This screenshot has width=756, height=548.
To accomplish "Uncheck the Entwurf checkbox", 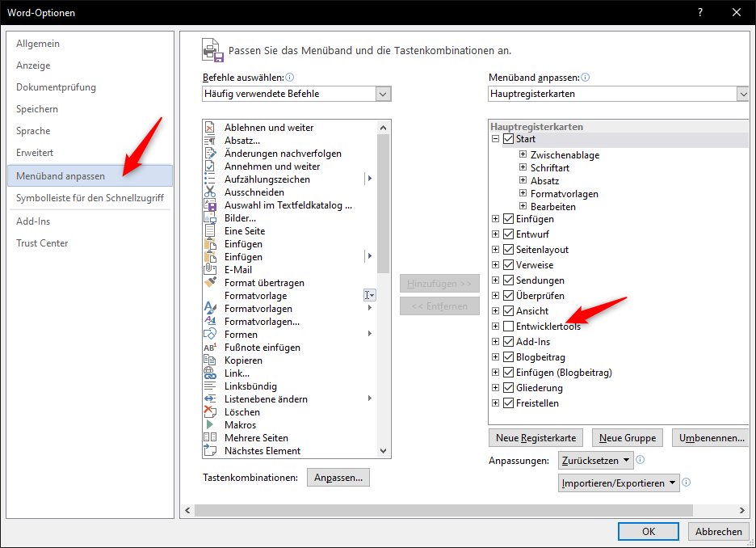I will (508, 234).
